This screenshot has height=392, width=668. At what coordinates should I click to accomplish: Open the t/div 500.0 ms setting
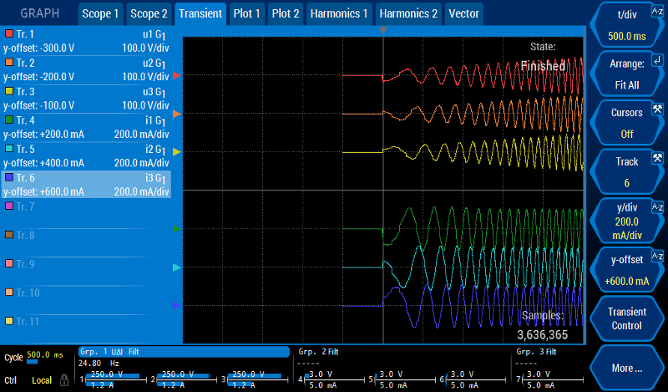pyautogui.click(x=627, y=25)
